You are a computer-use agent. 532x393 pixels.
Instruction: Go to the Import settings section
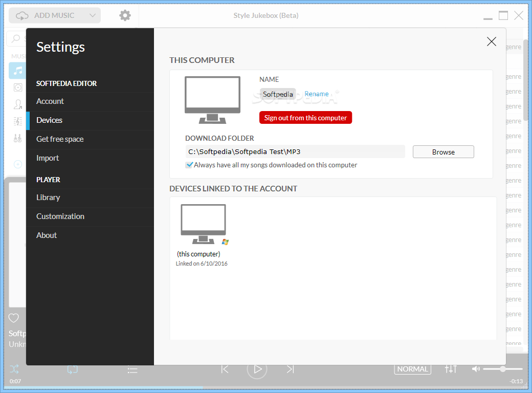click(x=90, y=158)
